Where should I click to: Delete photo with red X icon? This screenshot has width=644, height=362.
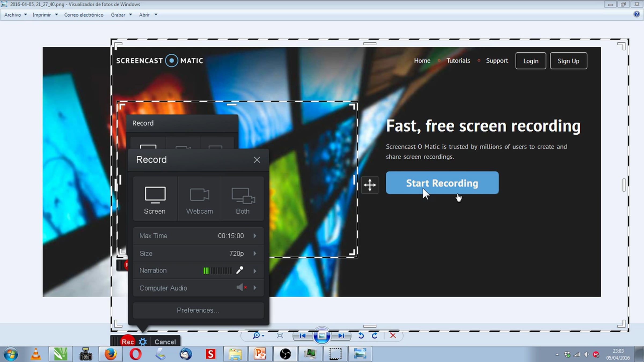click(x=393, y=335)
